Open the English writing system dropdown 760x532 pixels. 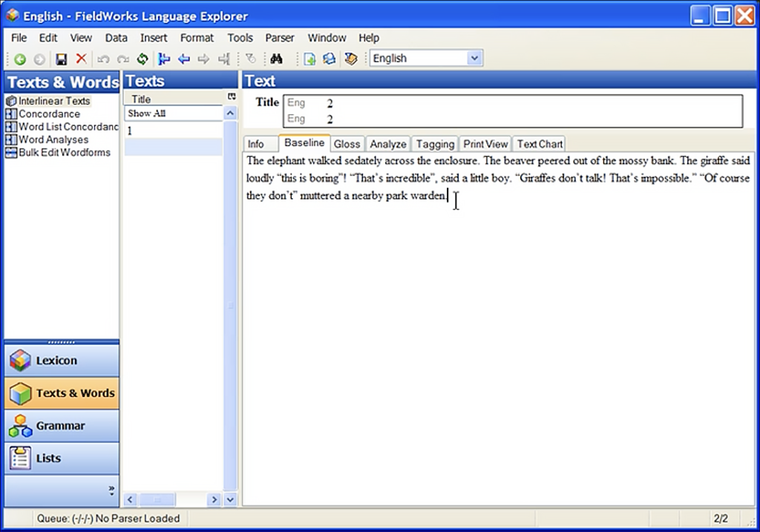[x=474, y=58]
